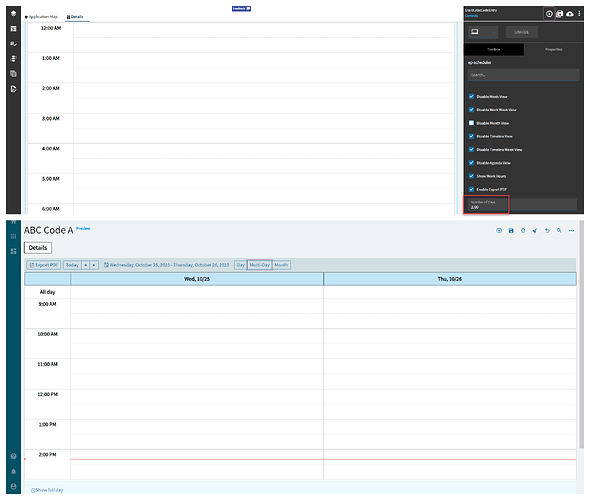Open the ellipsis more-options menu in preview toolbar
The height and width of the screenshot is (500, 590).
click(571, 231)
